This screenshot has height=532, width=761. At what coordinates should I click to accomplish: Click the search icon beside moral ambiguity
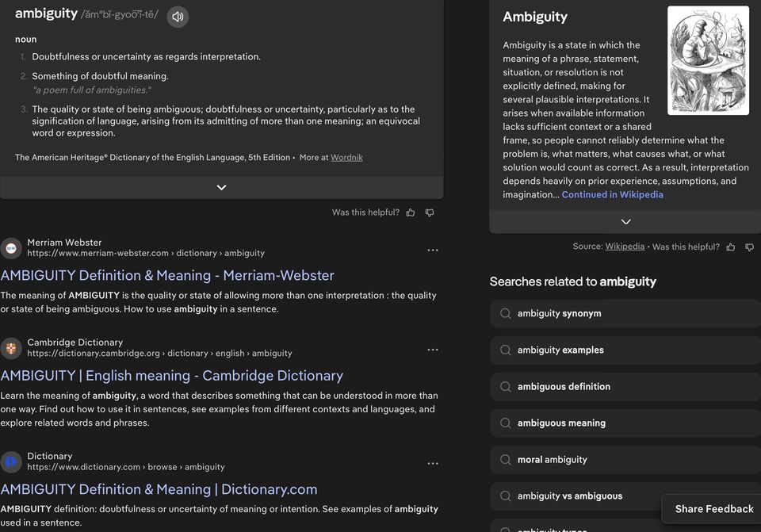505,460
